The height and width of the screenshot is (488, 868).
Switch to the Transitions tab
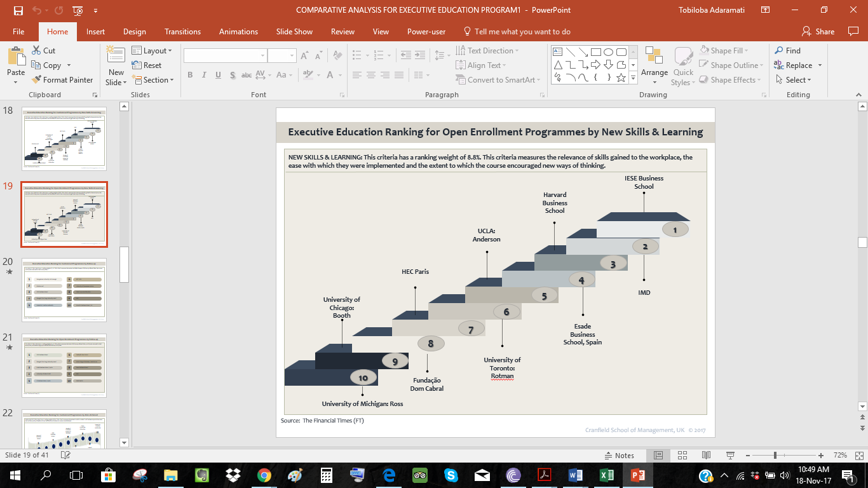(182, 32)
